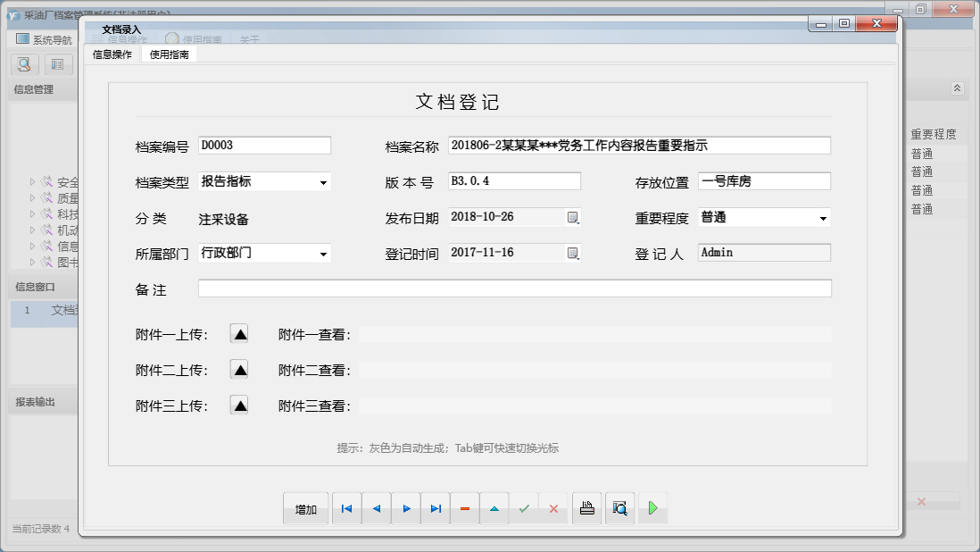
Task: Navigate to the first record
Action: (x=346, y=507)
